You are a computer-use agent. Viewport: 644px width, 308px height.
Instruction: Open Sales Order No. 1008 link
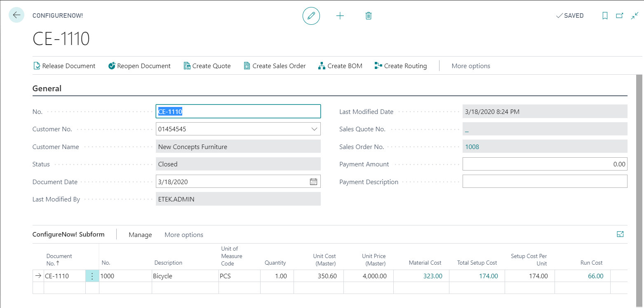[472, 147]
